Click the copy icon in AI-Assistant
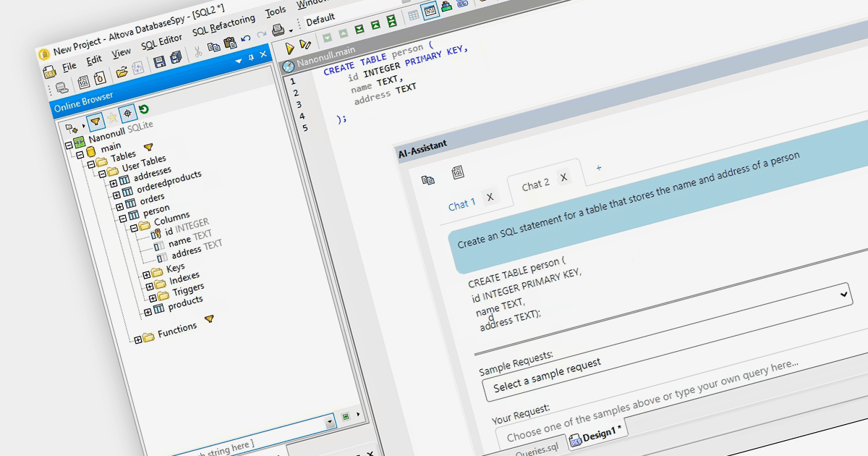Image resolution: width=868 pixels, height=456 pixels. (428, 179)
